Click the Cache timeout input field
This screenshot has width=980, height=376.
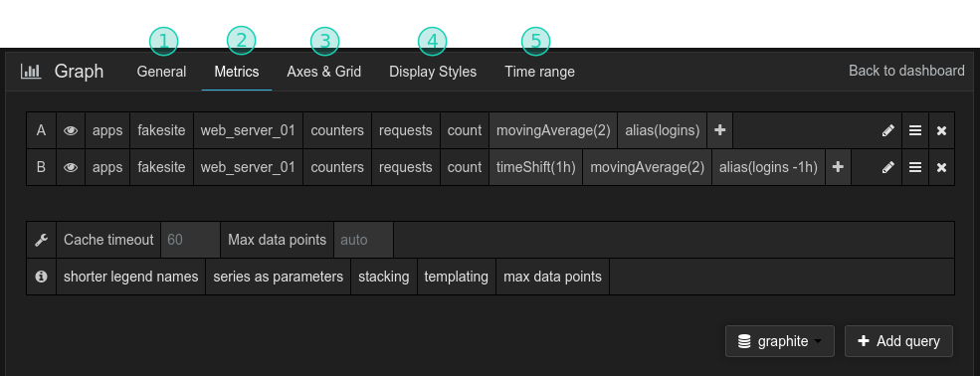click(x=190, y=239)
